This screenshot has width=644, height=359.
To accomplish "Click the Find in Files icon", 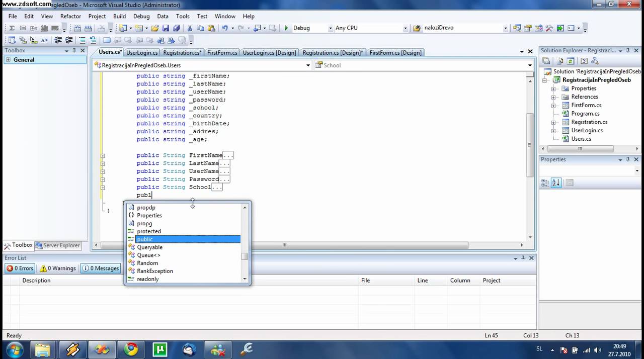I will coord(417,28).
